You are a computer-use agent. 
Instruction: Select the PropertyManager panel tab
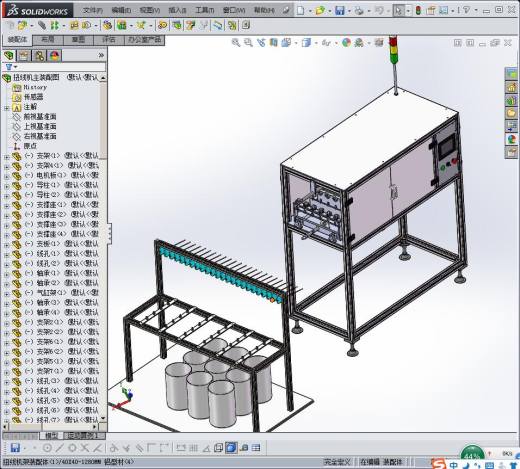click(24, 55)
